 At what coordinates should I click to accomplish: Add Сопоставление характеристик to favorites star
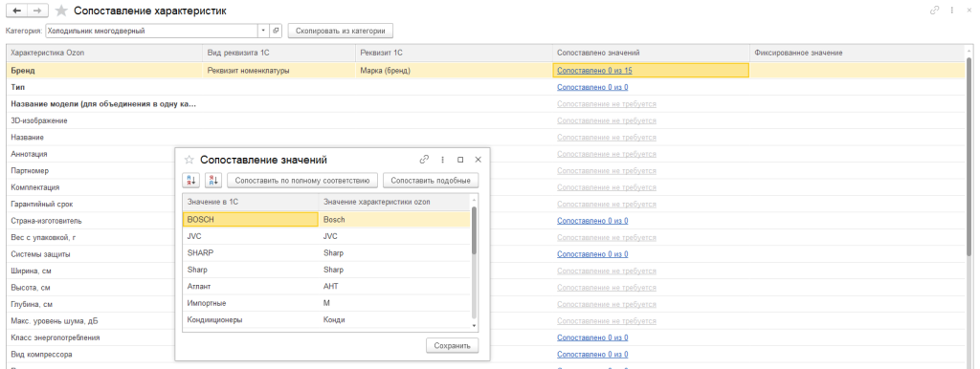coord(61,11)
